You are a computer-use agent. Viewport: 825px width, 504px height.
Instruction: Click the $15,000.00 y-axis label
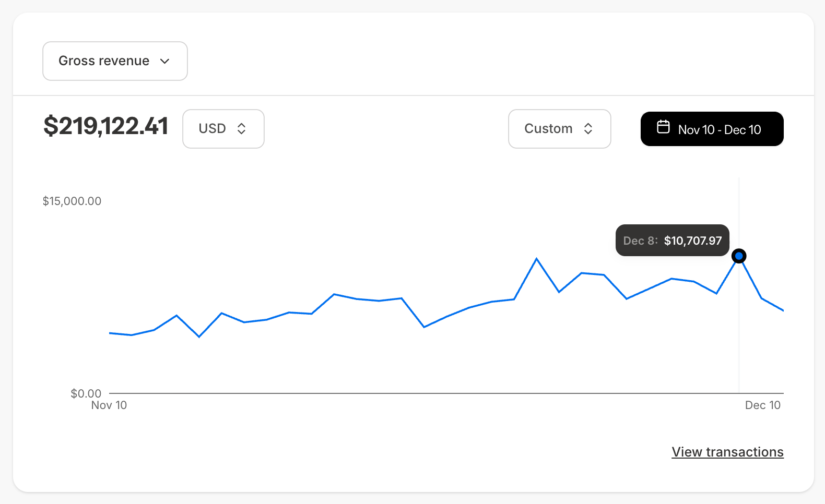click(x=72, y=201)
